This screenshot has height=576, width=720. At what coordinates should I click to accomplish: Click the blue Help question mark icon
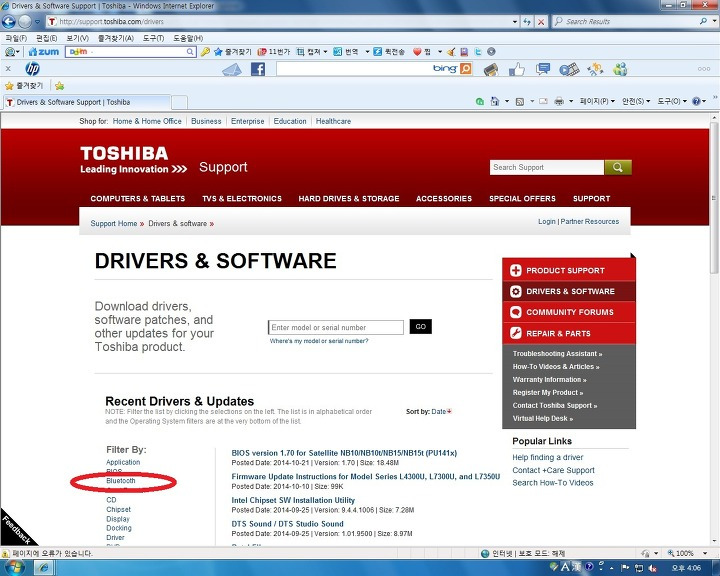tap(696, 101)
